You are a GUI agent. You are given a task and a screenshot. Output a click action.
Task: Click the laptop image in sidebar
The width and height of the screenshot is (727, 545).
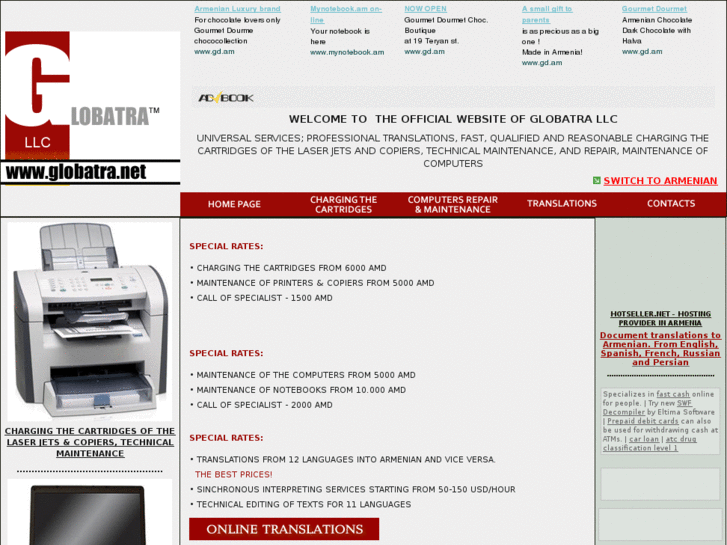tap(89, 513)
